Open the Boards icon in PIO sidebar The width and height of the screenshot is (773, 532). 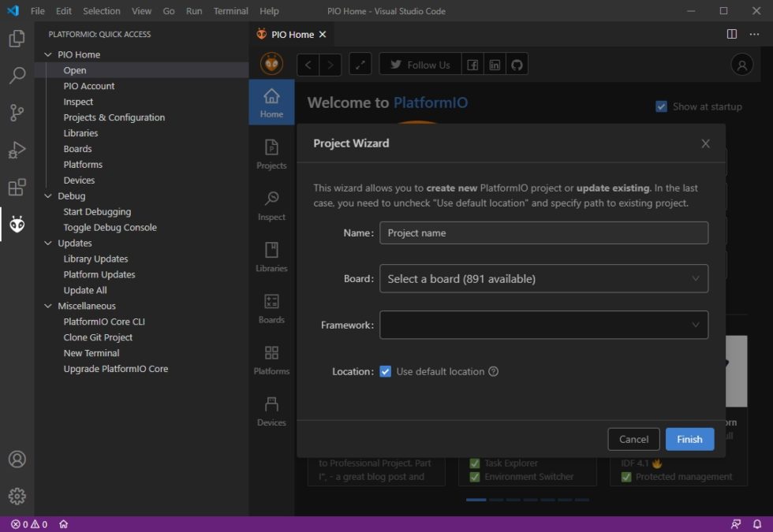click(271, 308)
